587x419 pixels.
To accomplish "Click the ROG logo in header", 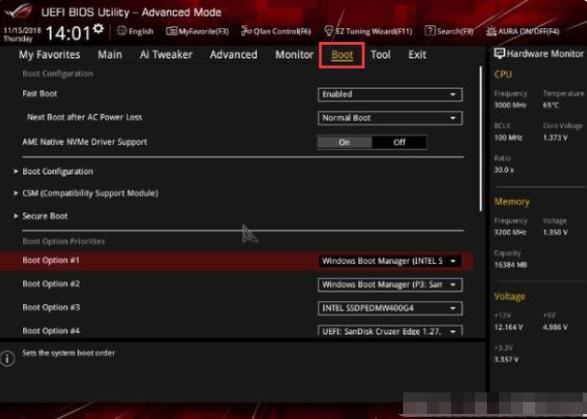I will (18, 11).
